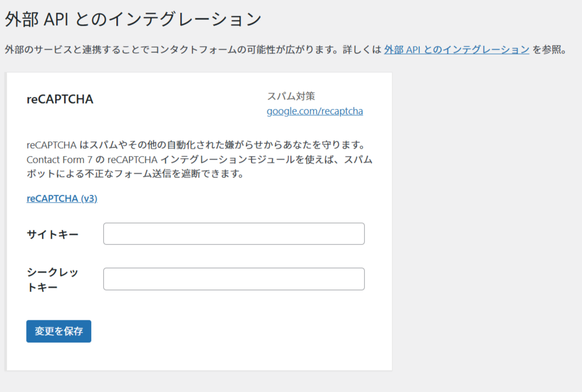Click into the シークレットキー text box
Image resolution: width=582 pixels, height=392 pixels.
(x=234, y=279)
